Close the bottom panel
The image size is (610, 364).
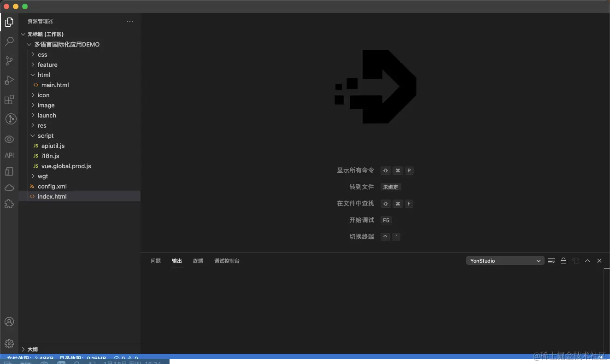599,261
